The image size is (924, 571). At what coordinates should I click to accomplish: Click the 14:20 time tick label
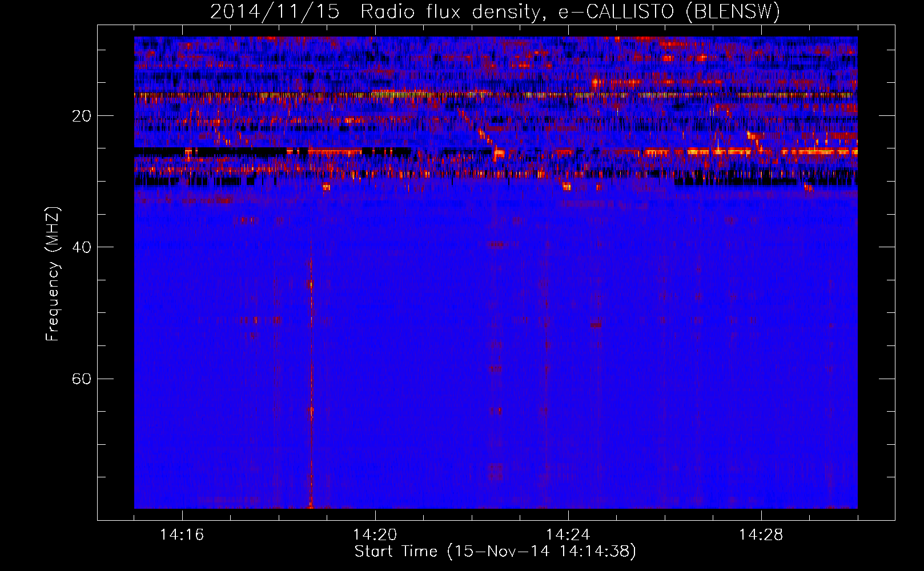coord(375,535)
